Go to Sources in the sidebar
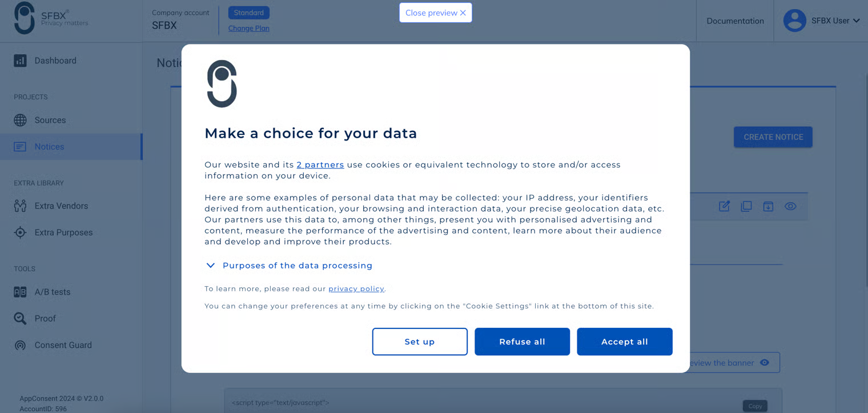Viewport: 868px width, 413px height. tap(50, 120)
